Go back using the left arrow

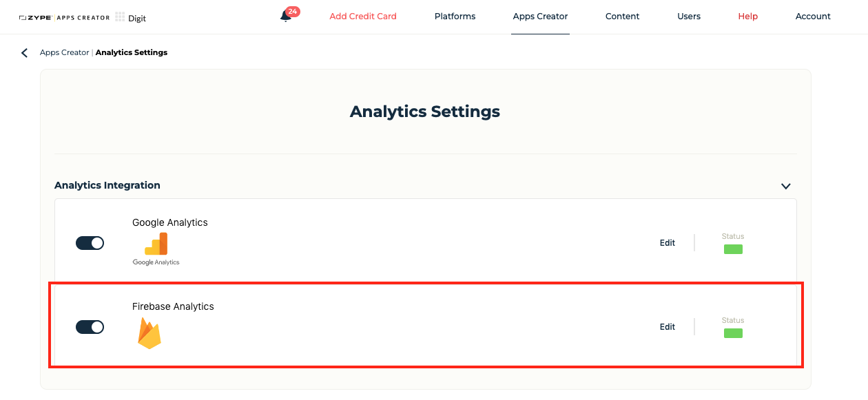click(25, 53)
